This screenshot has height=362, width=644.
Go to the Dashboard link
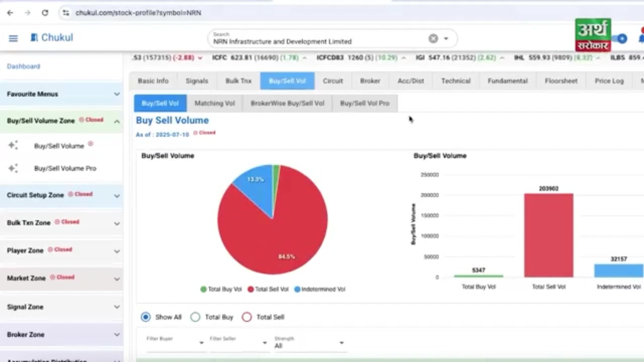[x=23, y=66]
